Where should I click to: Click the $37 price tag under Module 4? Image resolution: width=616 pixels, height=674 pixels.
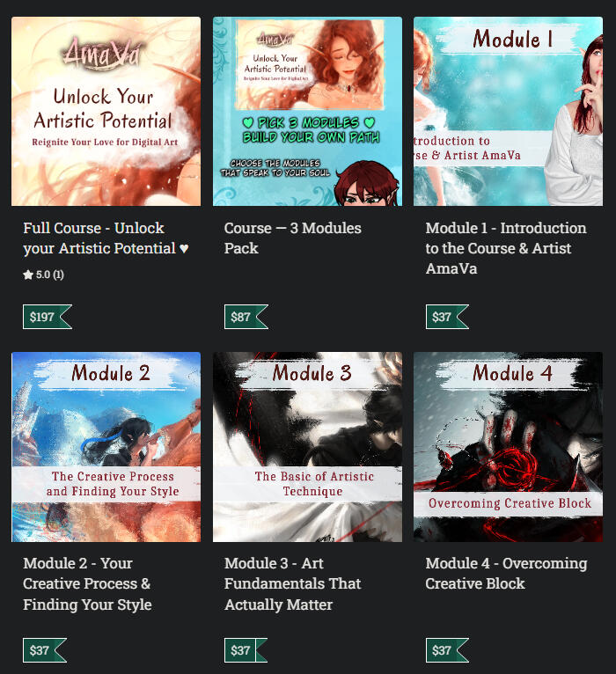(x=447, y=650)
